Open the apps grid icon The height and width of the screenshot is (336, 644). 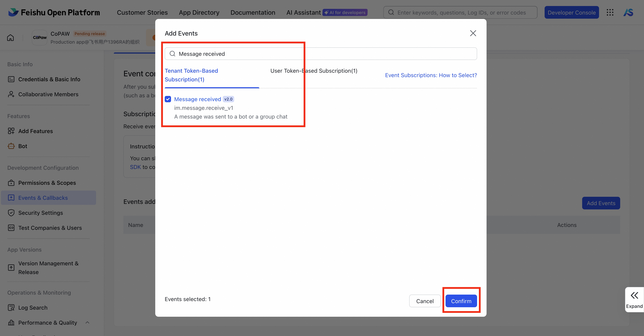[610, 12]
